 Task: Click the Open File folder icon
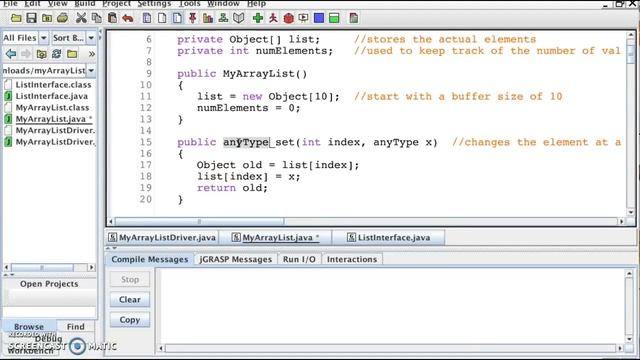tap(16, 18)
